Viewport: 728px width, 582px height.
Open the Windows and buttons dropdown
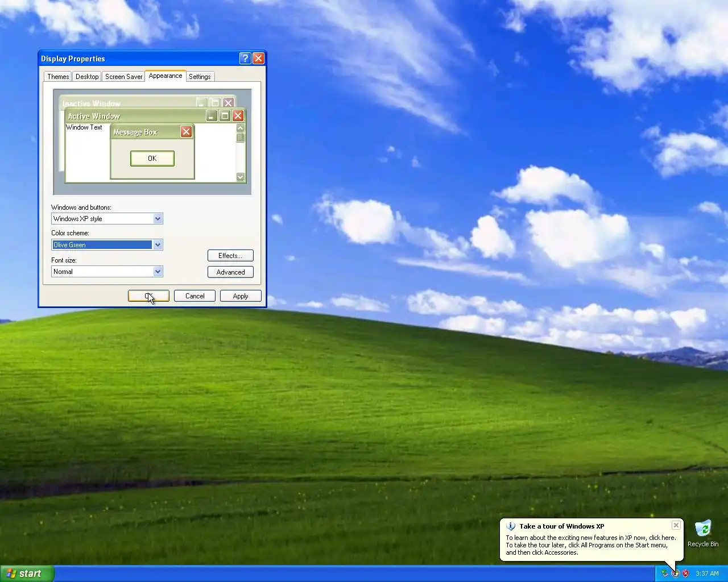point(158,219)
